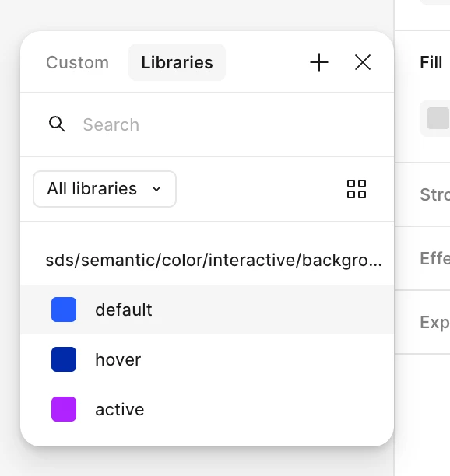Close the color libraries popup

click(x=363, y=62)
